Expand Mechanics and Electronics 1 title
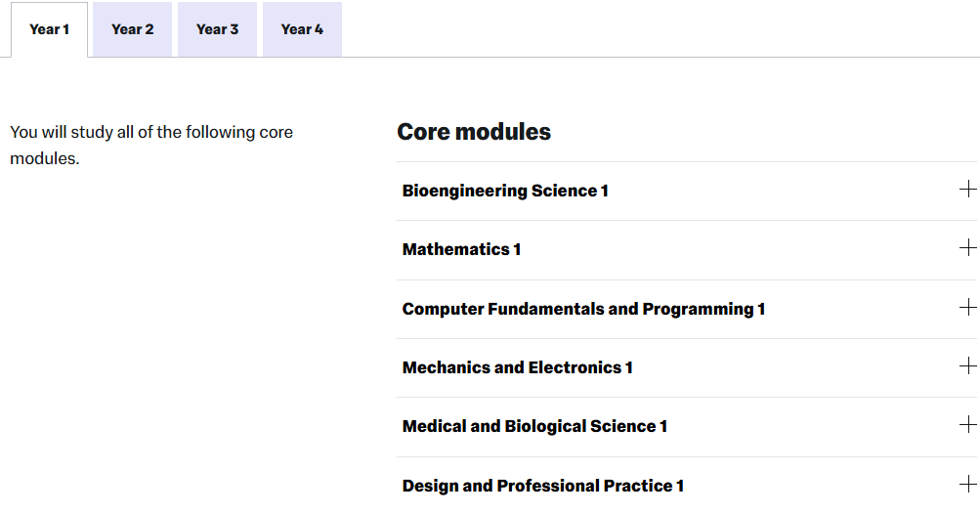Viewport: 980px width, 514px height. click(x=517, y=367)
